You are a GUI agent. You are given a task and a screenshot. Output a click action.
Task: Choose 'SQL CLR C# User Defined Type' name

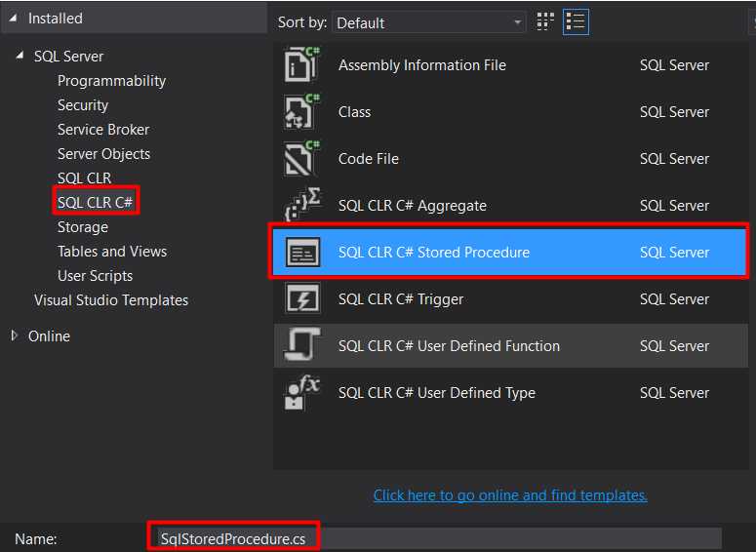coord(437,392)
